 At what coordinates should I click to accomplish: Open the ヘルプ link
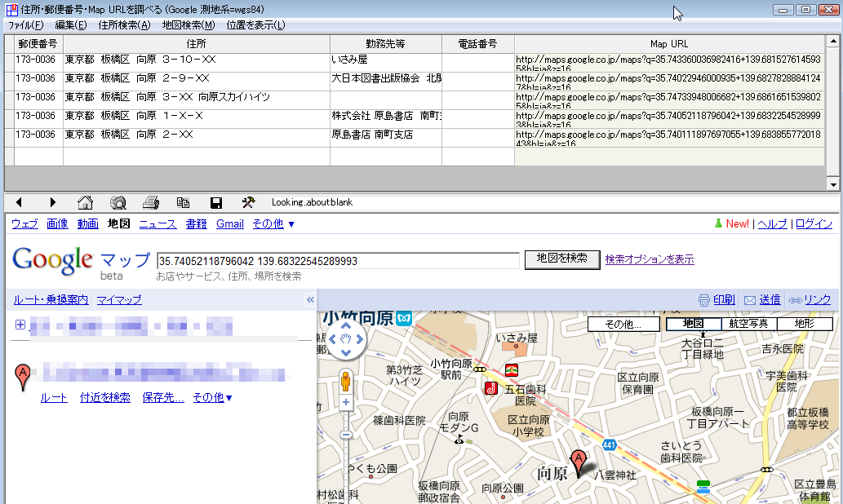(773, 224)
